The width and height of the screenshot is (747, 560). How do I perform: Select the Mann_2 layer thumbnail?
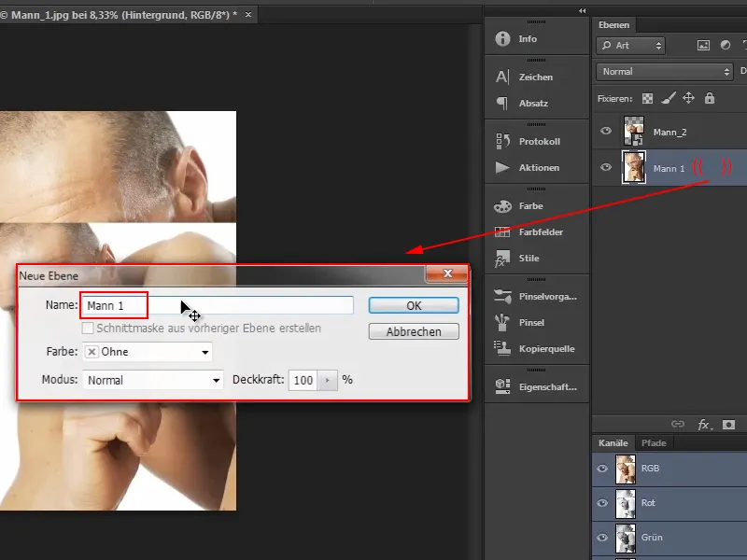click(x=634, y=131)
